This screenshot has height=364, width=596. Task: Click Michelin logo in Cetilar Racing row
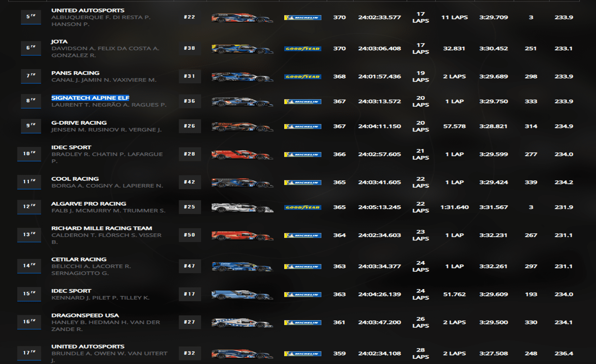(302, 267)
